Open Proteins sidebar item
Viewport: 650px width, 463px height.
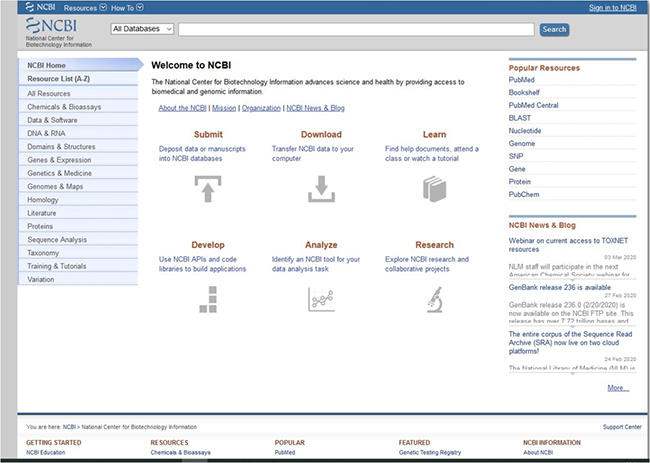[x=78, y=226]
